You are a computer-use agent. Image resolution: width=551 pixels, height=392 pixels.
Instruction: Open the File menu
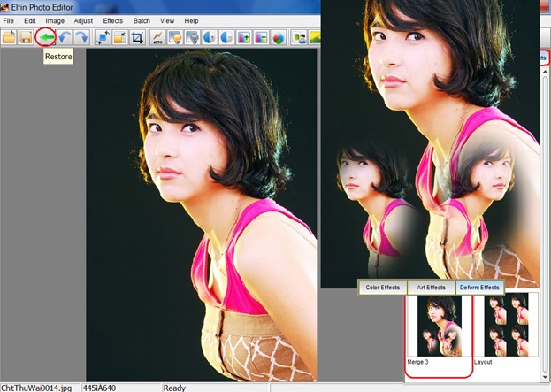(9, 20)
